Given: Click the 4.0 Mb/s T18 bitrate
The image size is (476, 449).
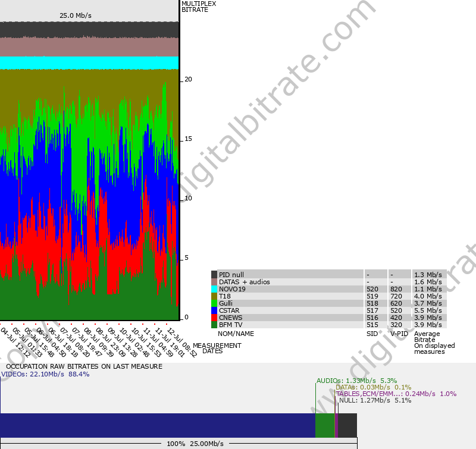Looking at the screenshot, I should click(428, 296).
